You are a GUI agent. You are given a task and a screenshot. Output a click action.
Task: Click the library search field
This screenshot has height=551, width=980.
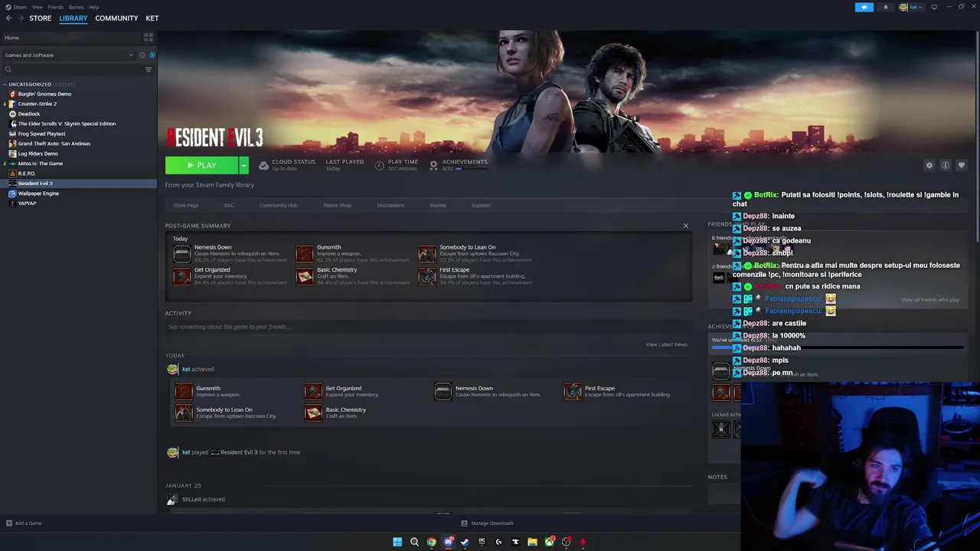pos(73,70)
